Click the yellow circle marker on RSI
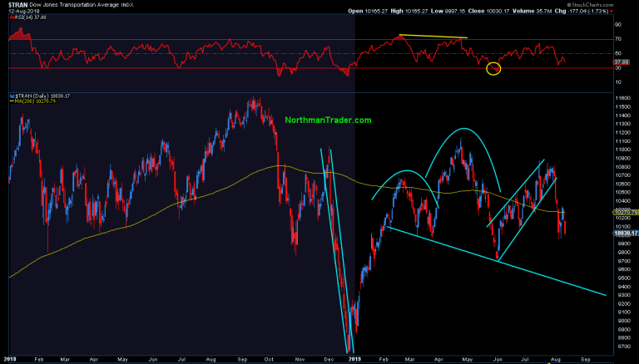 pyautogui.click(x=493, y=67)
